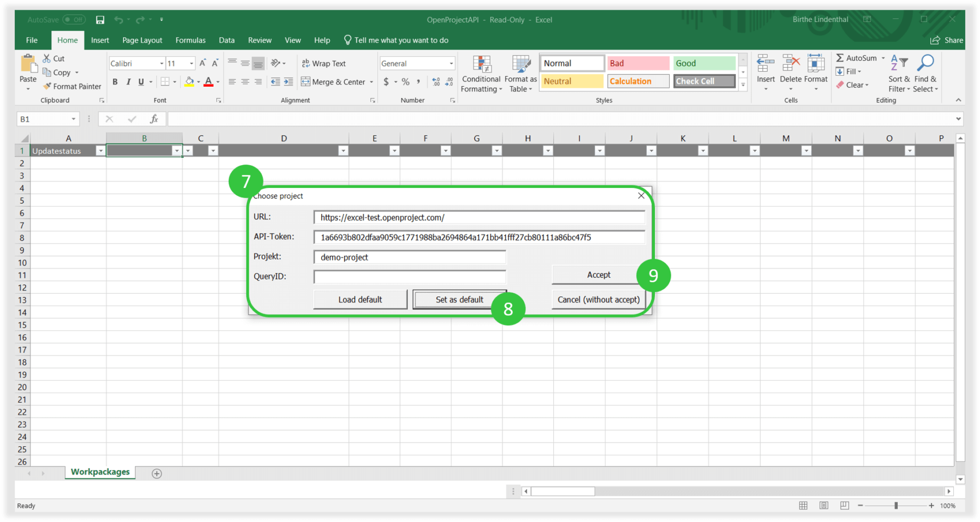
Task: Click the Sort & Filter icon
Action: pos(899,63)
